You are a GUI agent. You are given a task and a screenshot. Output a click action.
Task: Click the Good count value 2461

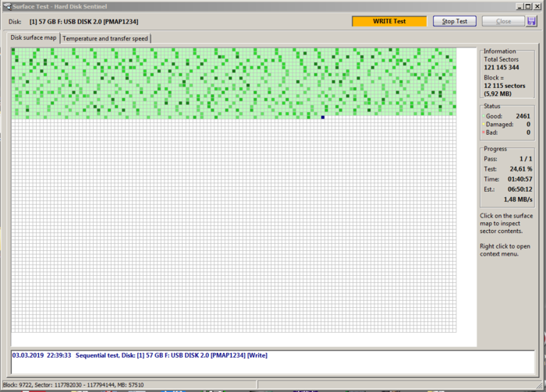[x=523, y=116]
